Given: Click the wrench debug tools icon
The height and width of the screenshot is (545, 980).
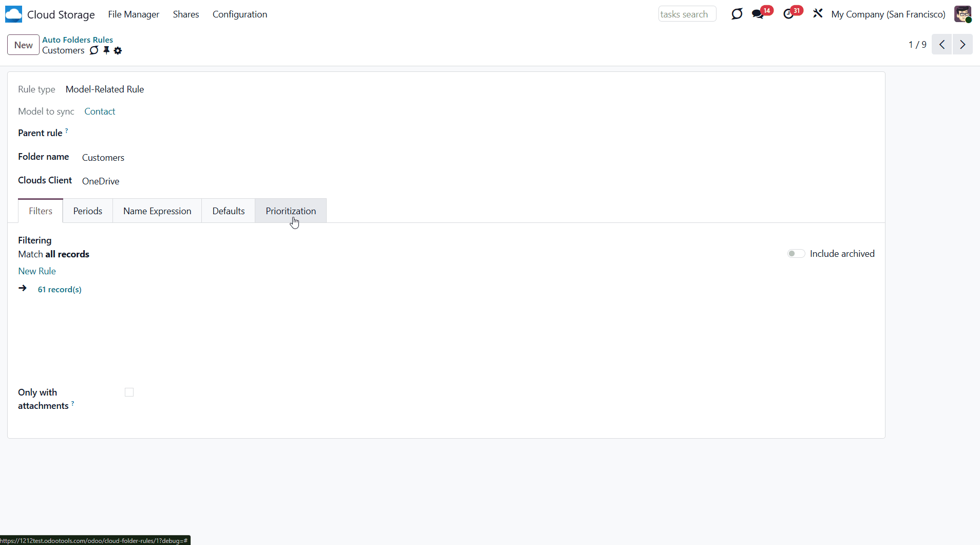Looking at the screenshot, I should pos(818,14).
